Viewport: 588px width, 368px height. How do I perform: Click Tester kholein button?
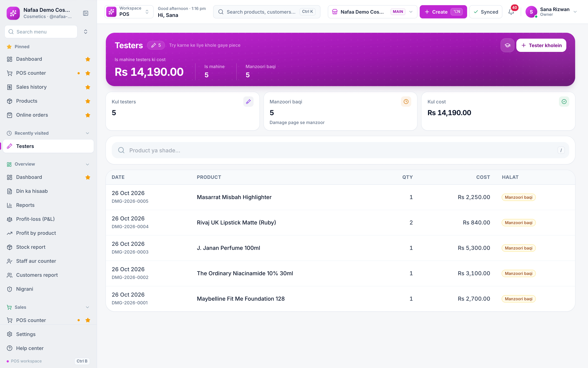[541, 45]
